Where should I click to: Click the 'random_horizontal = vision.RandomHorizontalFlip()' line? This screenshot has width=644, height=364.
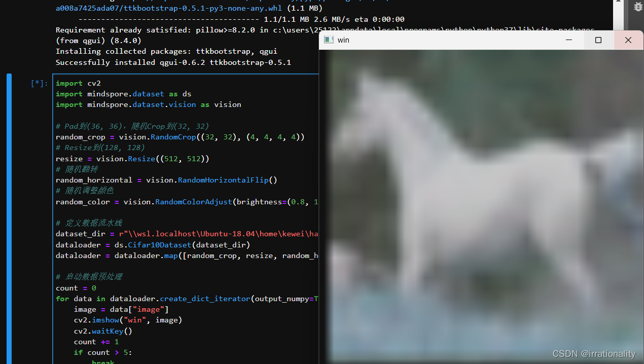pyautogui.click(x=166, y=180)
